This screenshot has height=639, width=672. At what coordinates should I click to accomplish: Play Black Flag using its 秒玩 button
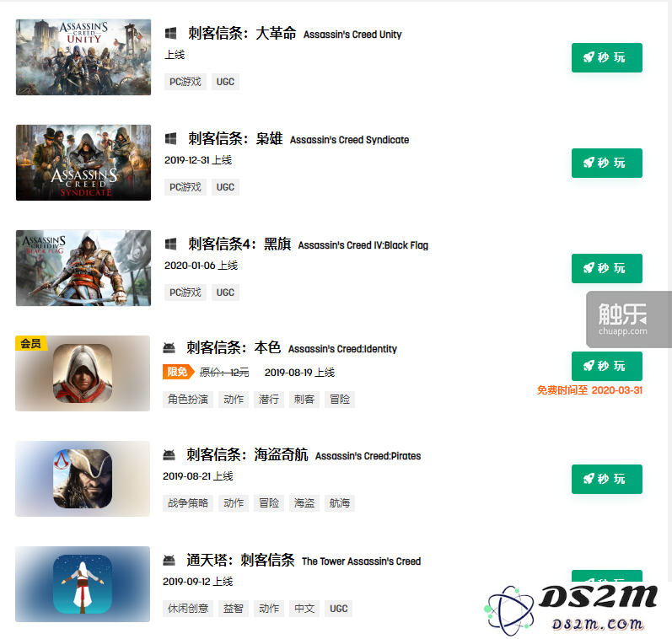point(607,268)
